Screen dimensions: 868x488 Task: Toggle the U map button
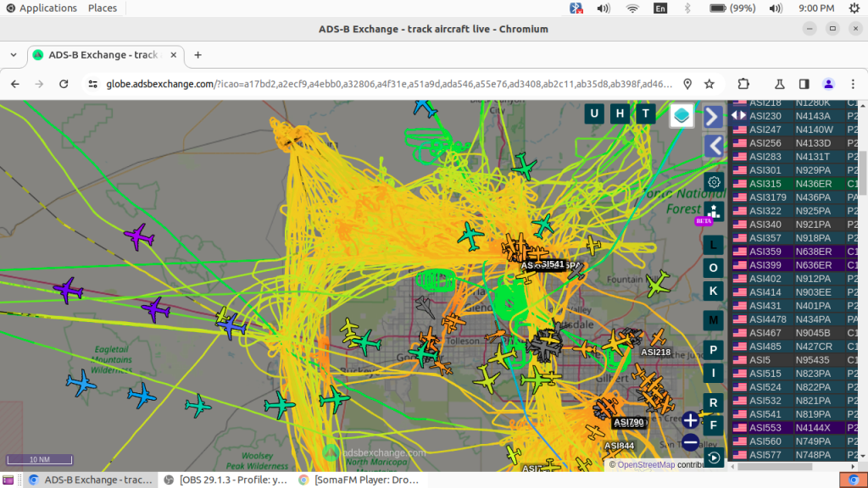[594, 114]
